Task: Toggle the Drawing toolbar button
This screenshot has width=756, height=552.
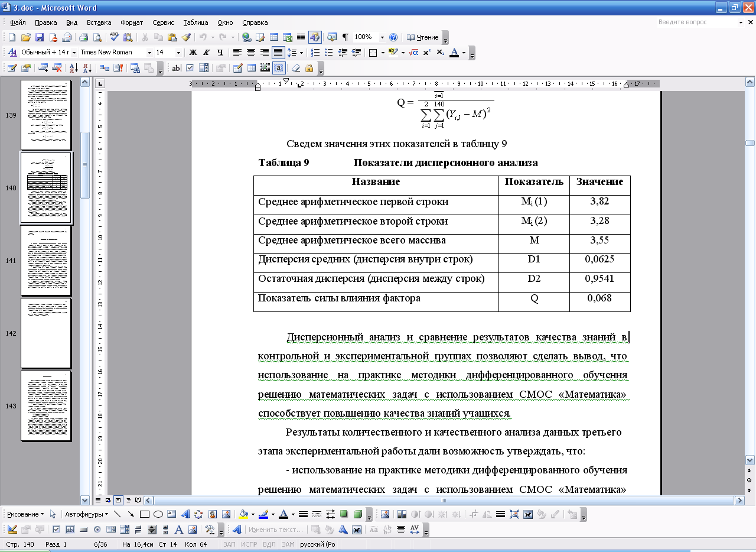Action: 315,37
